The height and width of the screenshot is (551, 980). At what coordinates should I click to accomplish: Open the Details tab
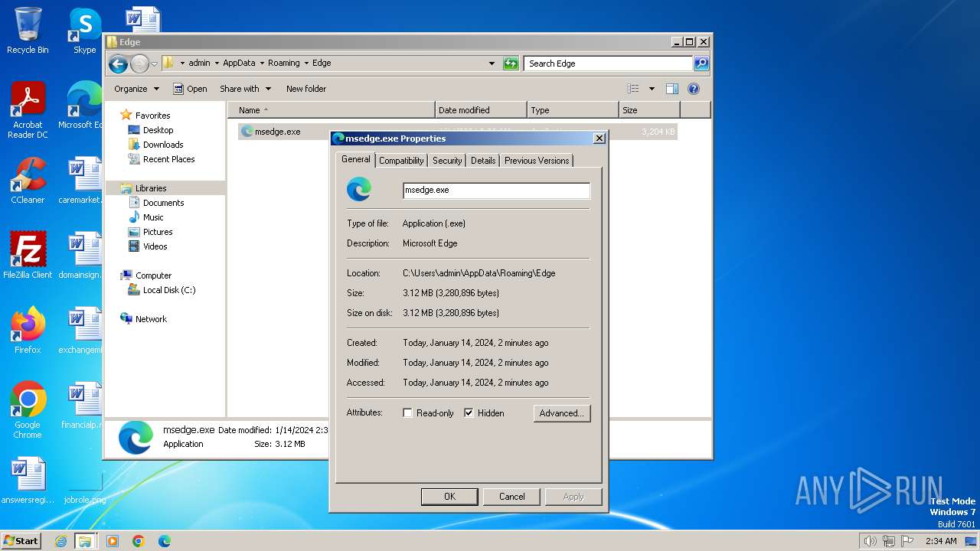click(x=483, y=161)
